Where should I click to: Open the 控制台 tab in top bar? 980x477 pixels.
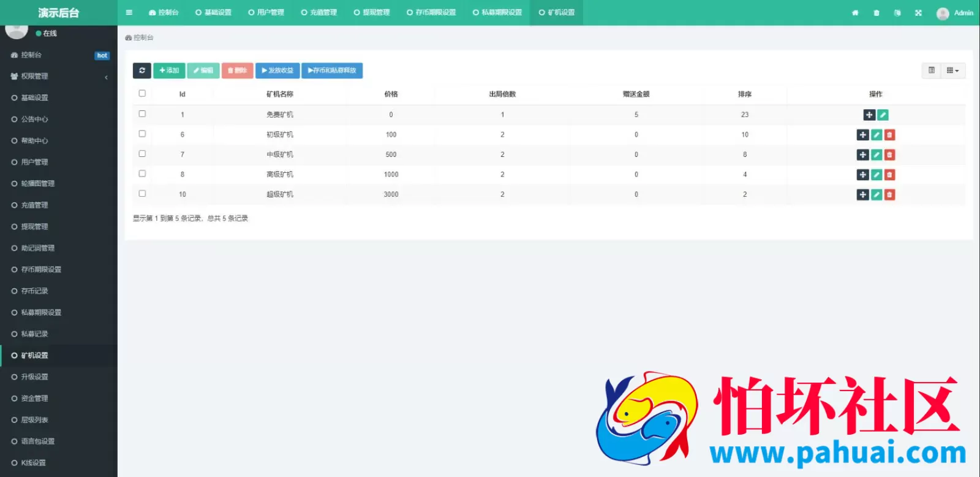point(164,13)
